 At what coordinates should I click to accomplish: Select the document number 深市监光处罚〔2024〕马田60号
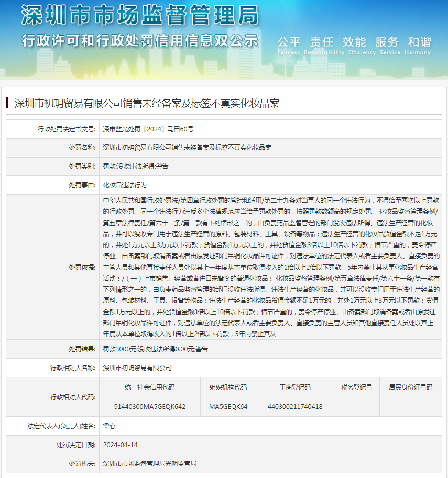[148, 129]
